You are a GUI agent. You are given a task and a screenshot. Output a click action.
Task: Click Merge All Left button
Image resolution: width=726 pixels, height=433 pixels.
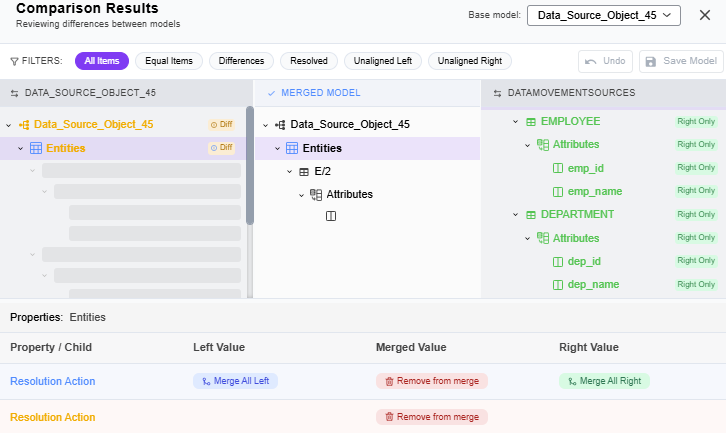(x=235, y=381)
